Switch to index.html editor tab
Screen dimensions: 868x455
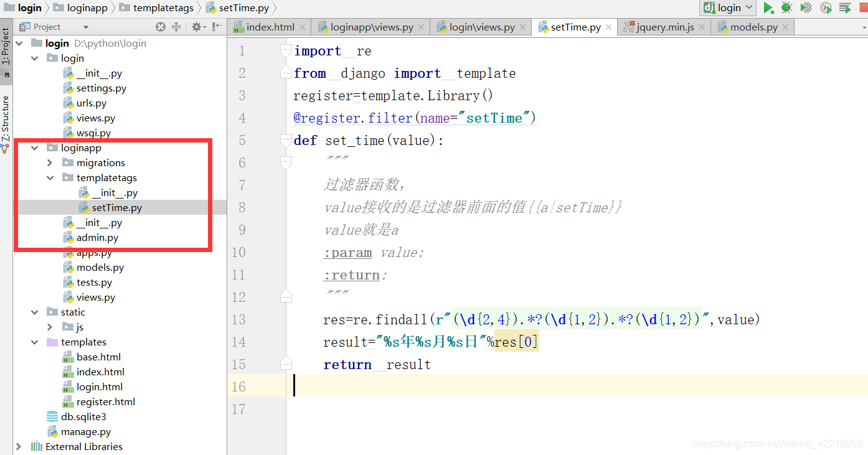[270, 27]
